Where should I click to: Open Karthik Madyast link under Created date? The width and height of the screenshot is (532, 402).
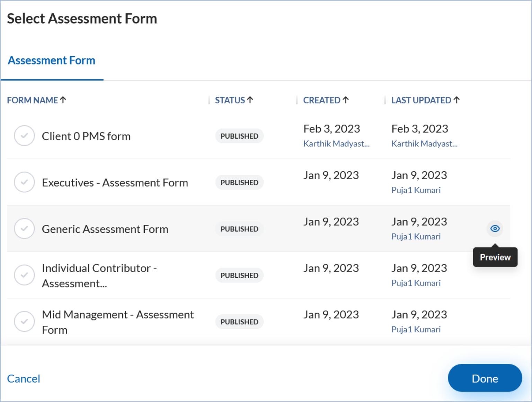pos(336,144)
